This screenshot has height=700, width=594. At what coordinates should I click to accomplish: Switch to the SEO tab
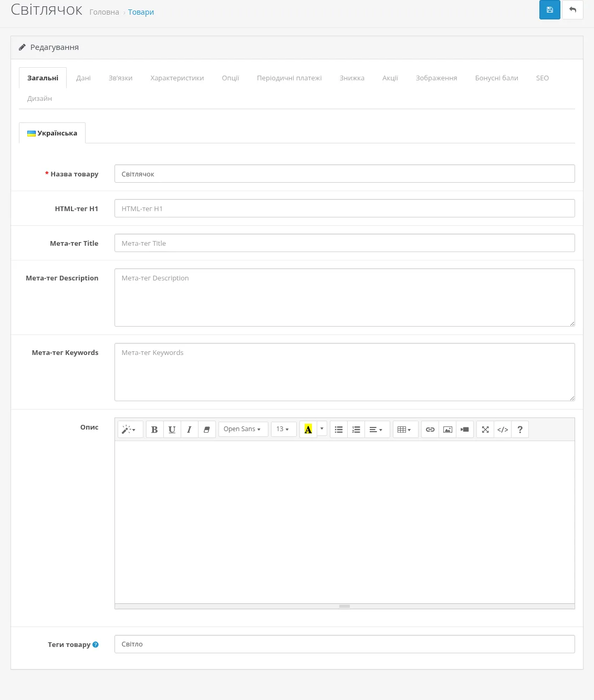[543, 78]
